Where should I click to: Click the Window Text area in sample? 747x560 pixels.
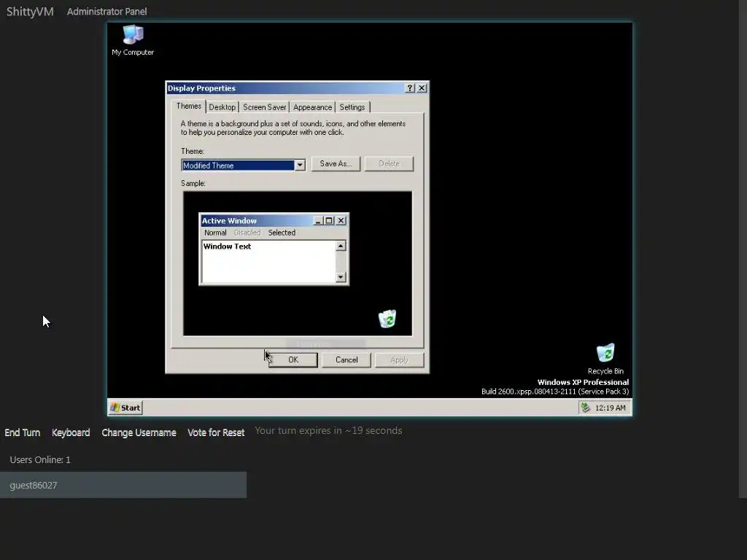(268, 262)
